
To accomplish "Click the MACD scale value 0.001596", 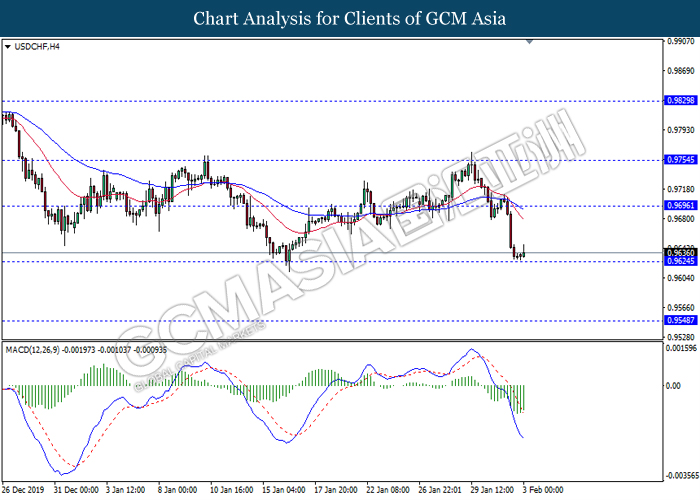I will (x=681, y=348).
